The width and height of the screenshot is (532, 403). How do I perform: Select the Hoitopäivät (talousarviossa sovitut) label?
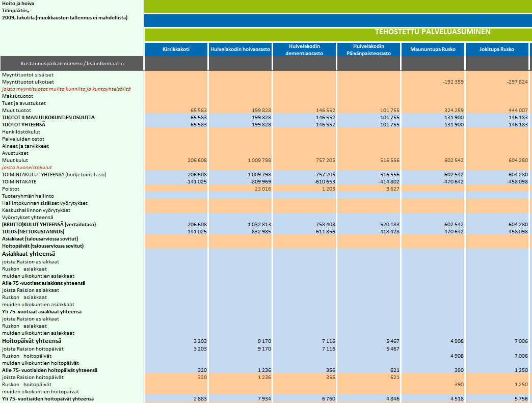click(x=43, y=246)
